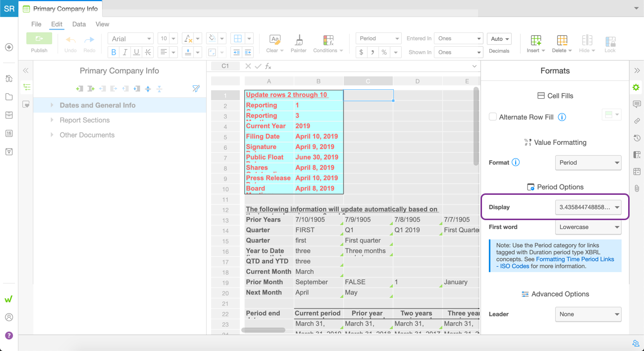644x351 pixels.
Task: Toggle bold formatting button
Action: [x=114, y=52]
